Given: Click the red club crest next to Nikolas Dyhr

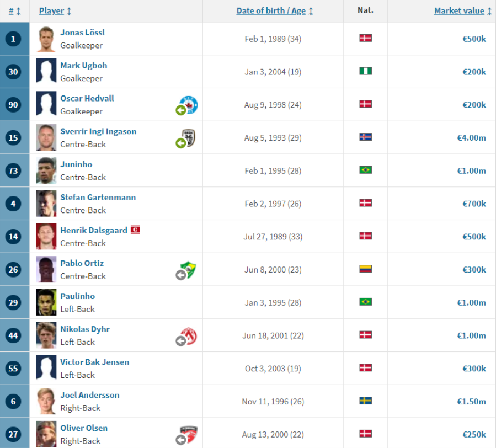Looking at the screenshot, I should tap(189, 335).
